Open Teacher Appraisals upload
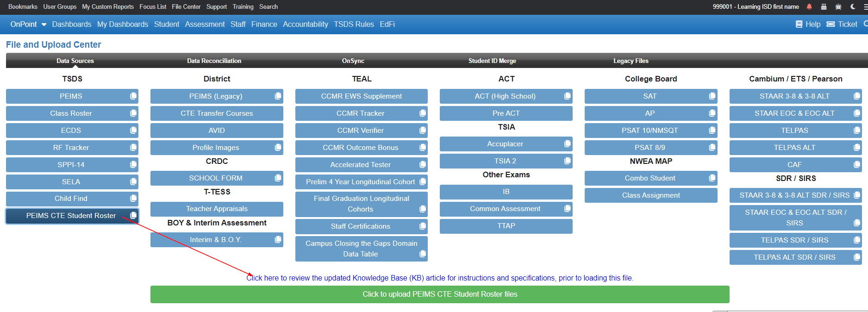This screenshot has height=312, width=868. (x=217, y=209)
